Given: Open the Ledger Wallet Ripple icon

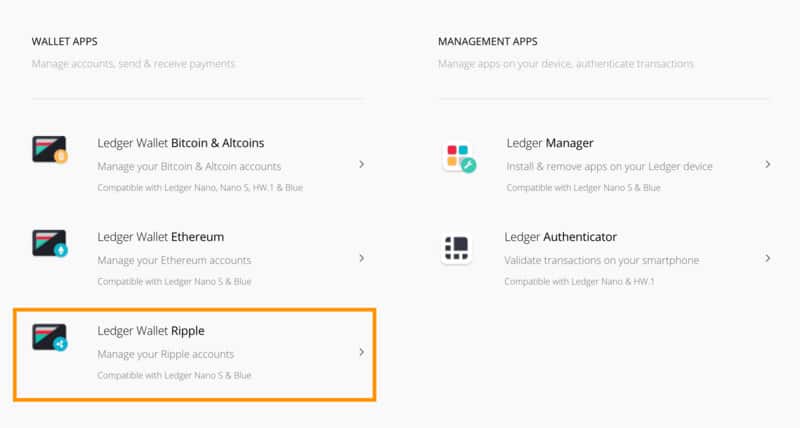Looking at the screenshot, I should click(x=50, y=338).
